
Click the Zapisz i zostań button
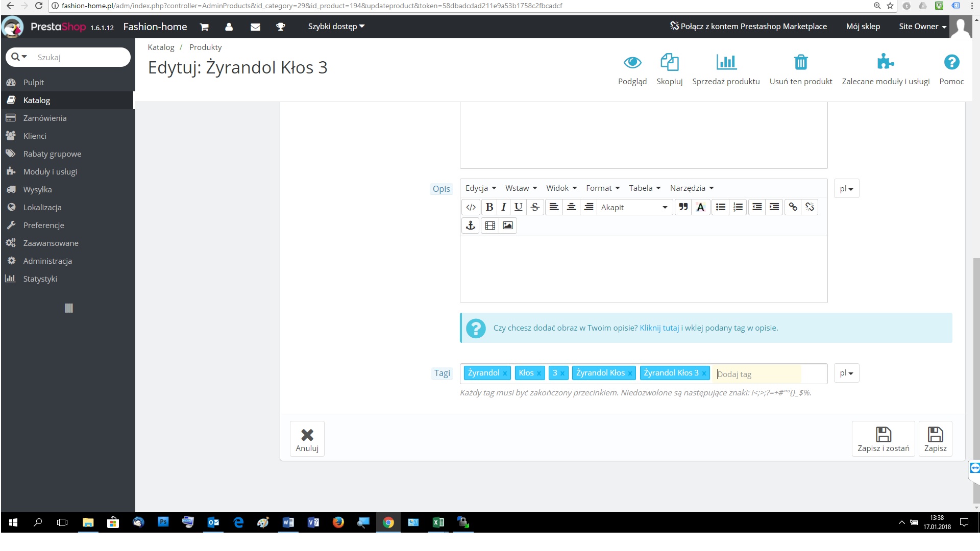[x=883, y=439]
